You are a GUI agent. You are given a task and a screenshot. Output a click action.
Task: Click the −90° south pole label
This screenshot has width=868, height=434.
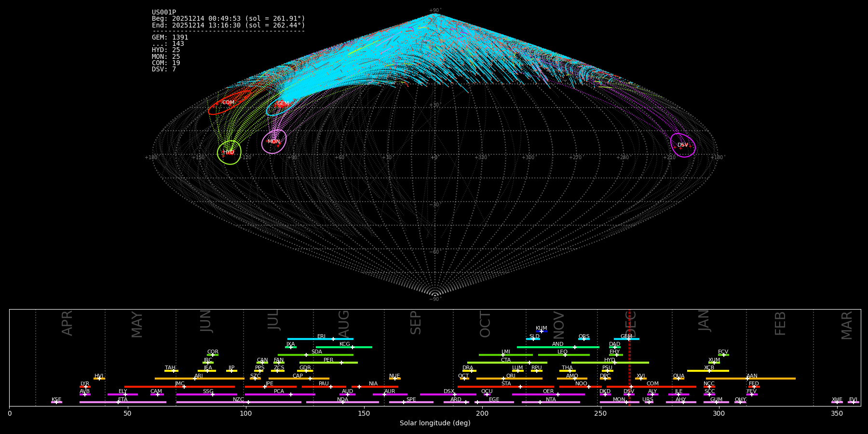click(x=435, y=299)
